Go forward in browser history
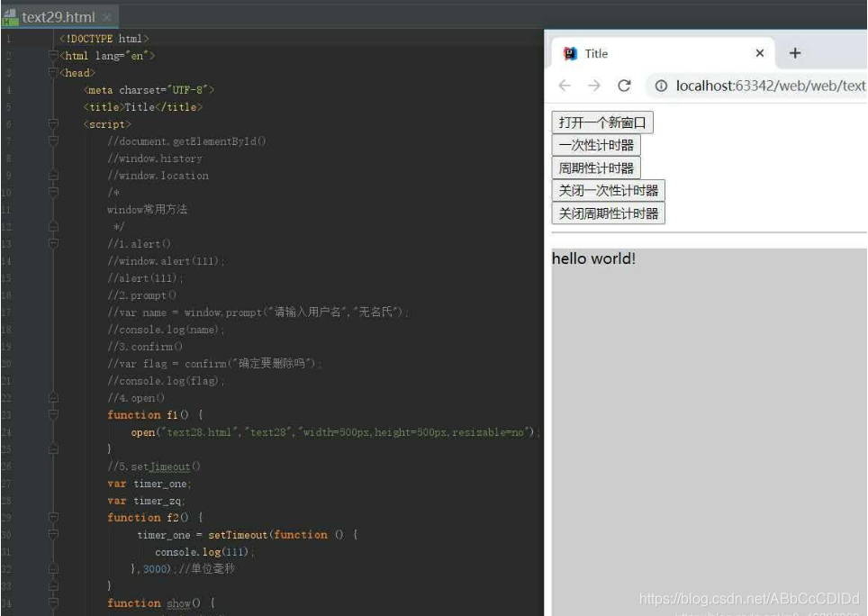Screen dimensions: 868x616 pos(594,86)
